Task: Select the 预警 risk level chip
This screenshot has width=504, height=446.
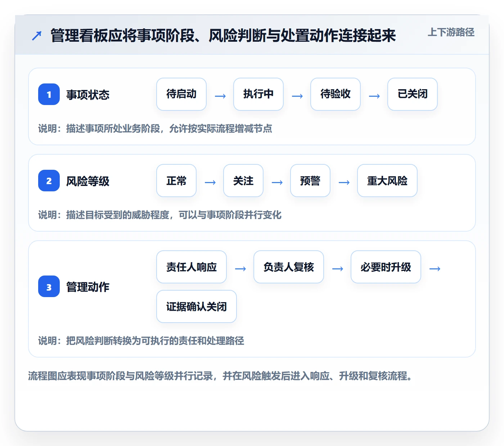Action: coord(310,181)
